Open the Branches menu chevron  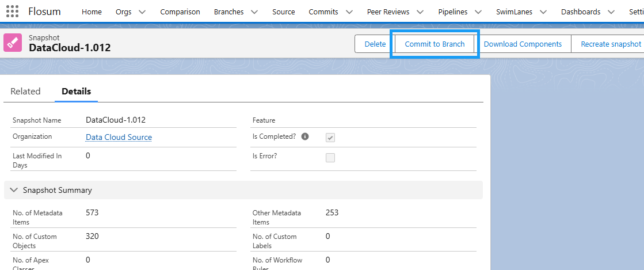(x=254, y=12)
